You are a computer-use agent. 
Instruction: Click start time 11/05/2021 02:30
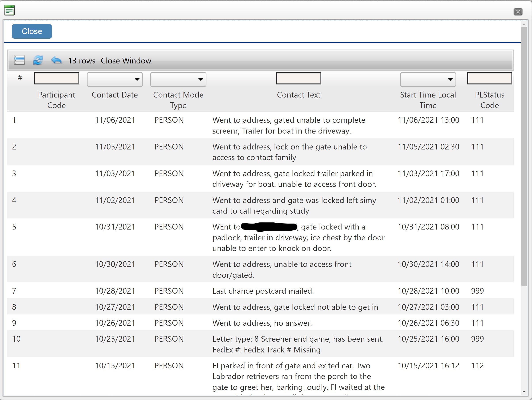[428, 147]
